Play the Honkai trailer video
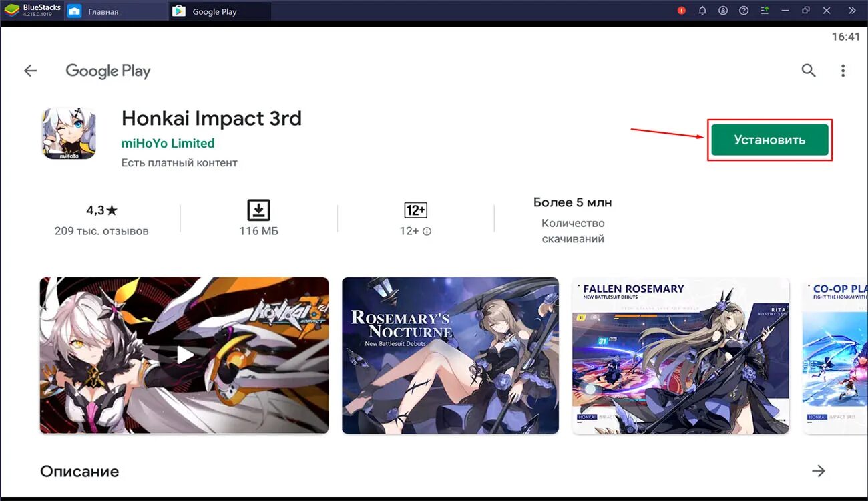The width and height of the screenshot is (868, 501). point(184,355)
